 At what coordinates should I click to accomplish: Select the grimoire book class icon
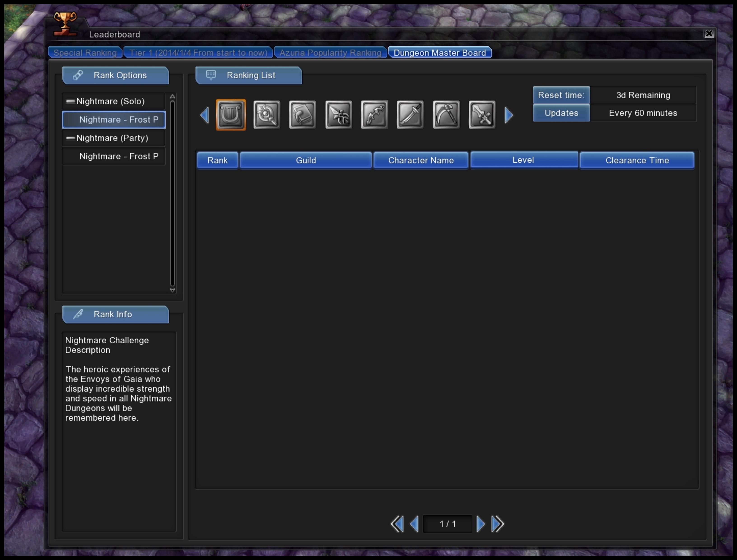coord(302,115)
